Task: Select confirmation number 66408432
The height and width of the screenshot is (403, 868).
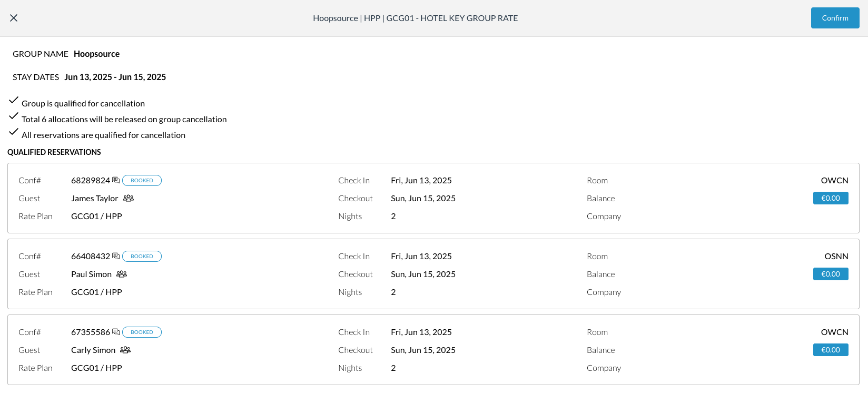Action: click(x=91, y=256)
